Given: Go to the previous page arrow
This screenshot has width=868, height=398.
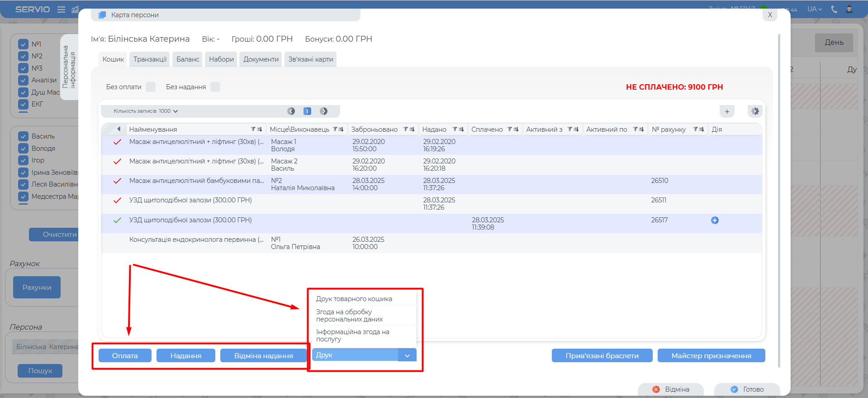Looking at the screenshot, I should [291, 111].
